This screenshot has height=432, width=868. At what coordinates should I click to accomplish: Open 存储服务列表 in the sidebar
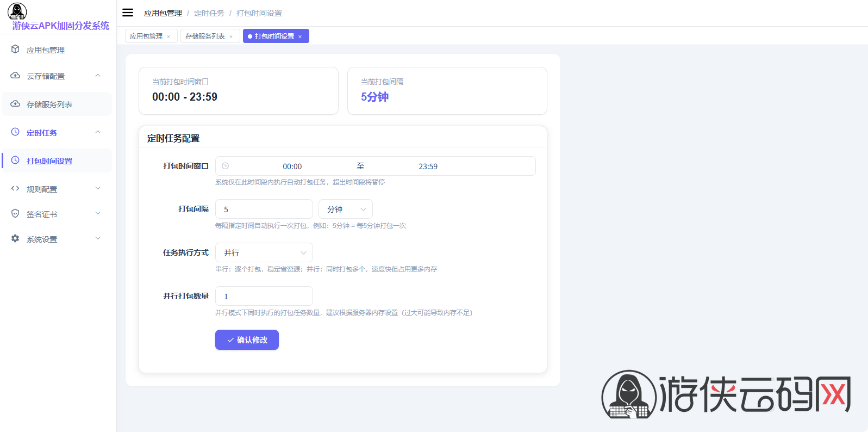coord(49,104)
